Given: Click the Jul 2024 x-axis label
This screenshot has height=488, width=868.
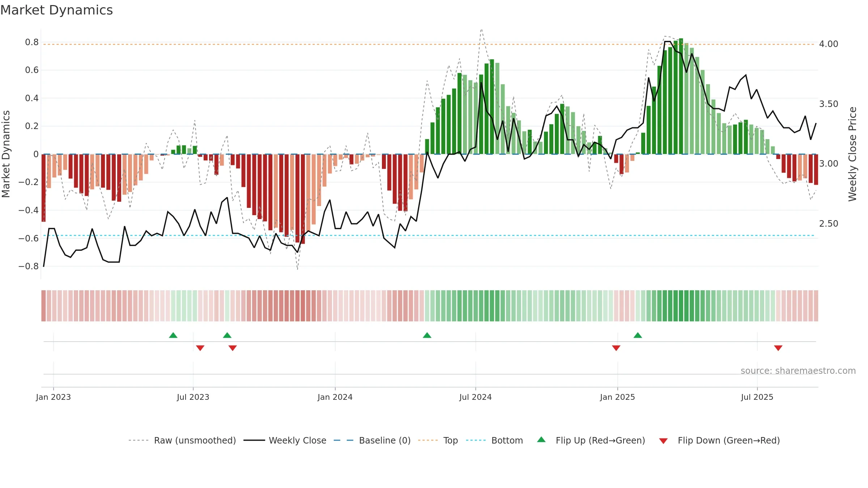Looking at the screenshot, I should click(x=476, y=397).
